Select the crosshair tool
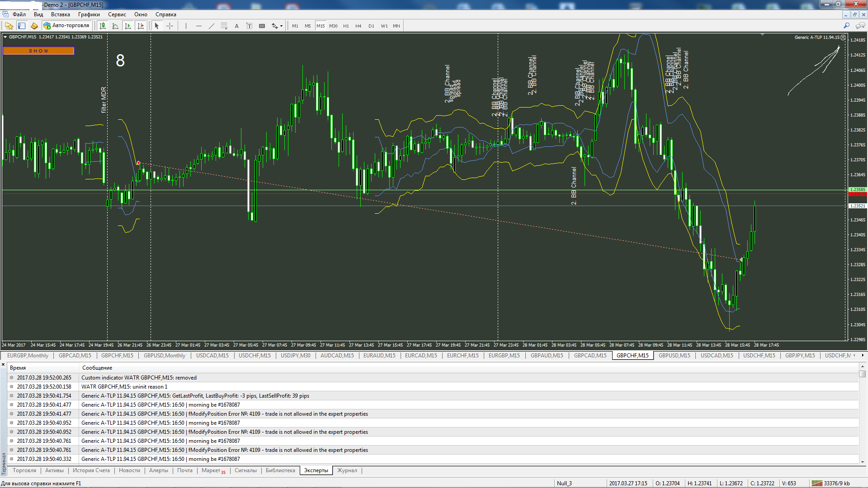 [170, 26]
